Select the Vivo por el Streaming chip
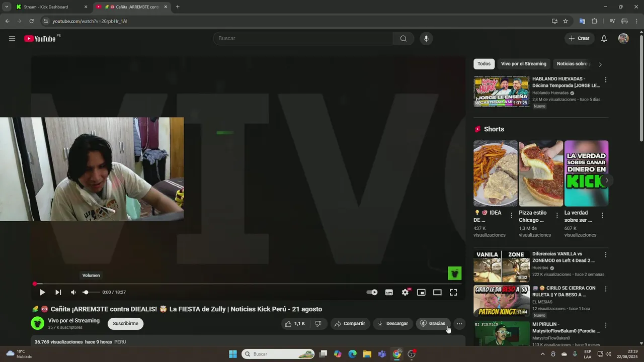This screenshot has height=362, width=644. [x=523, y=64]
